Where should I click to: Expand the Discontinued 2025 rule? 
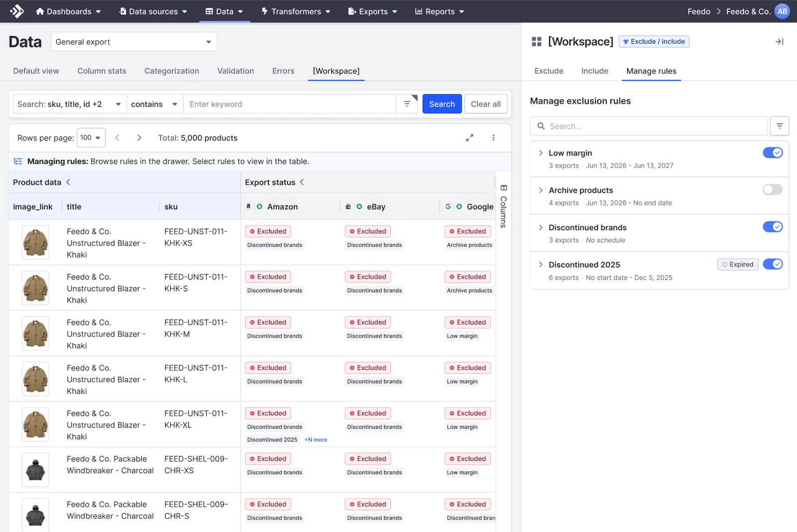pos(540,265)
